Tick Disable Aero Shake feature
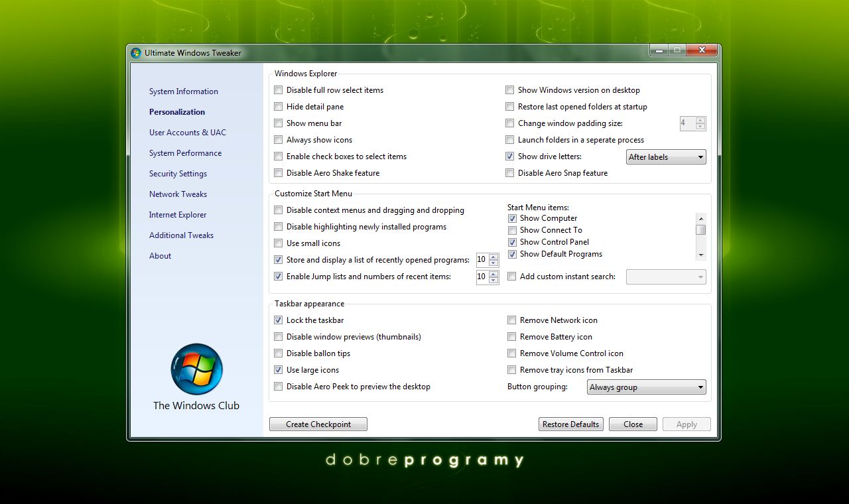 (x=279, y=173)
